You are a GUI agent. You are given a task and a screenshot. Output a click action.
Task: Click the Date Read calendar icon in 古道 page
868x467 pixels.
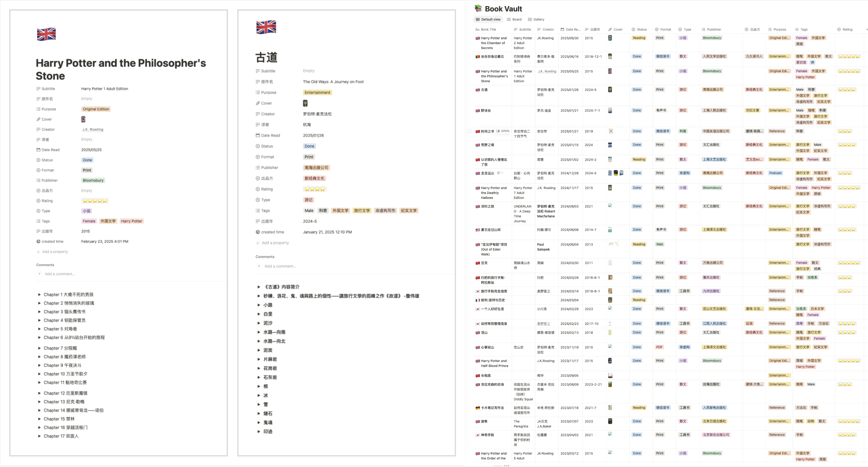point(258,135)
